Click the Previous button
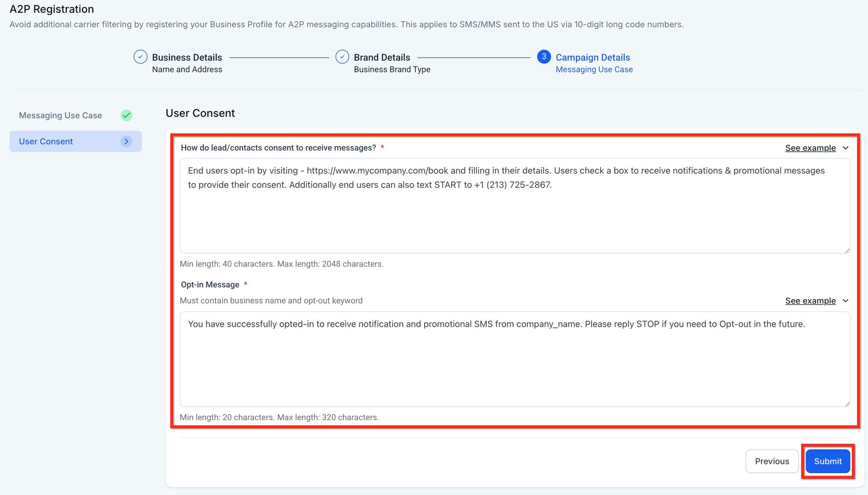Viewport: 868px width, 495px height. click(772, 461)
